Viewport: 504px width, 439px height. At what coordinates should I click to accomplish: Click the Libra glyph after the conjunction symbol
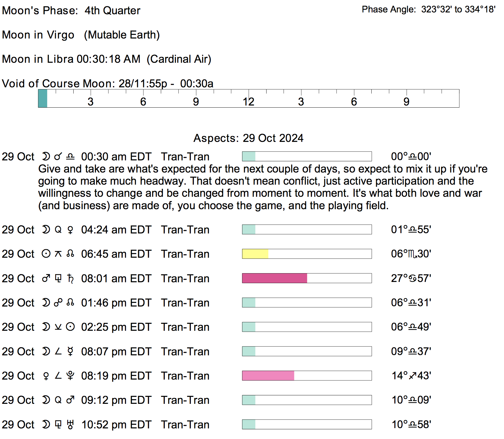(70, 157)
